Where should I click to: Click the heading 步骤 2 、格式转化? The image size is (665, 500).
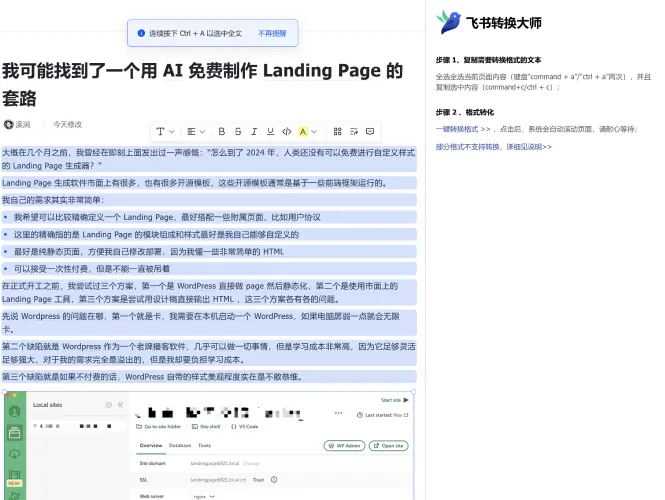click(464, 112)
